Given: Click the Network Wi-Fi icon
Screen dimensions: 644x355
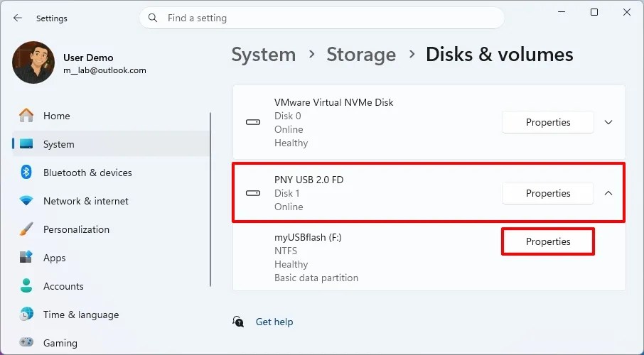Looking at the screenshot, I should click(26, 201).
